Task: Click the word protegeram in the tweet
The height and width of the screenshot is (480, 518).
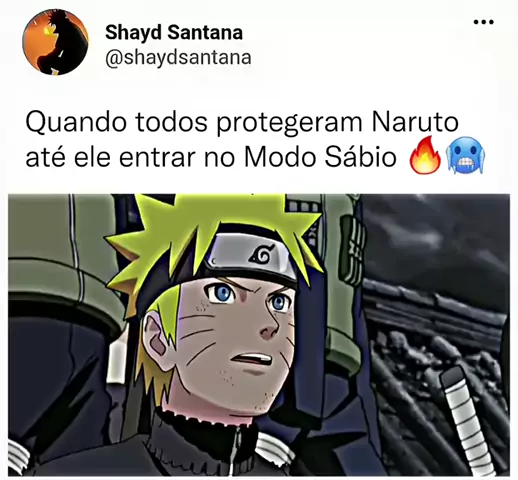Action: 289,124
